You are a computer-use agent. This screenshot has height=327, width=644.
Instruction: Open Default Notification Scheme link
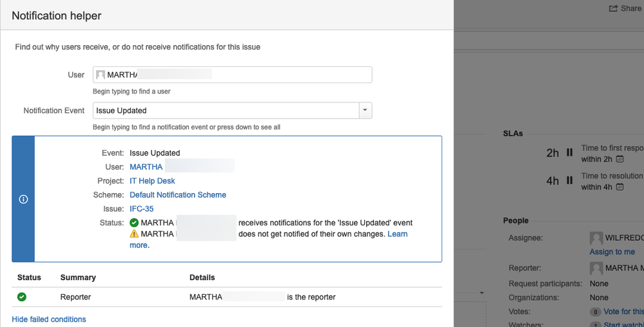(178, 195)
